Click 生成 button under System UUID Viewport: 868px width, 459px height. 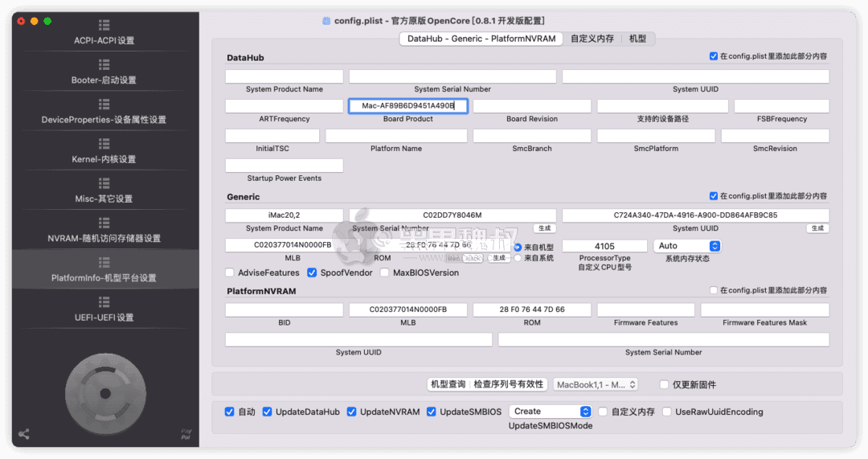[x=817, y=228]
